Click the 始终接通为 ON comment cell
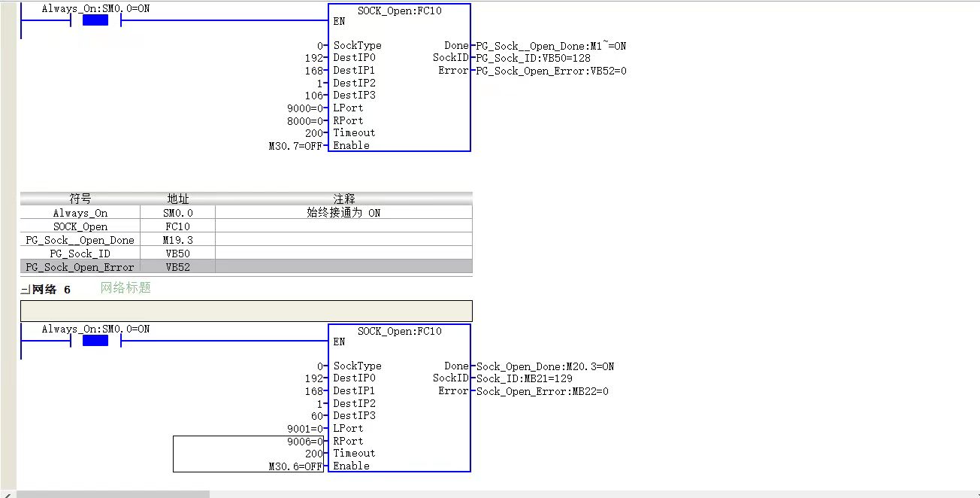This screenshot has height=498, width=980. coord(344,213)
